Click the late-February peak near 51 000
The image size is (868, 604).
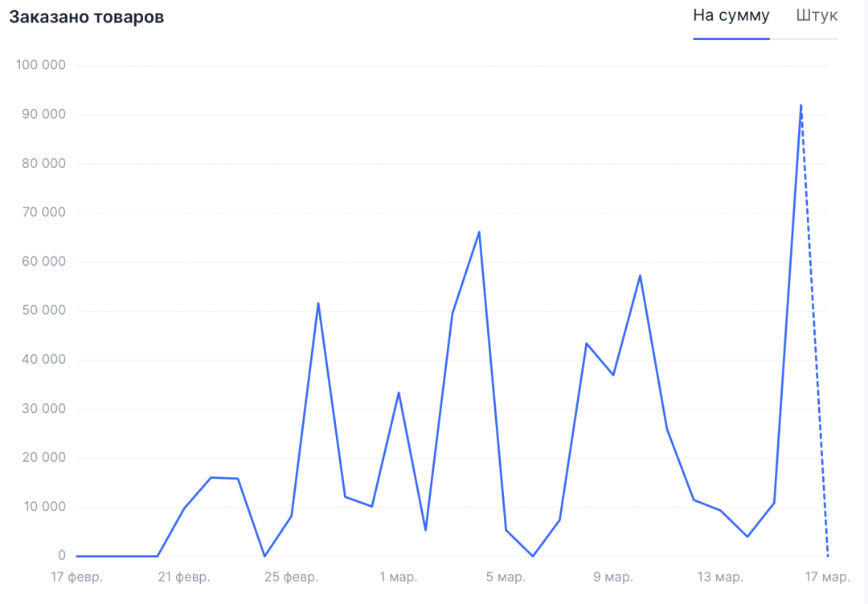coord(318,303)
